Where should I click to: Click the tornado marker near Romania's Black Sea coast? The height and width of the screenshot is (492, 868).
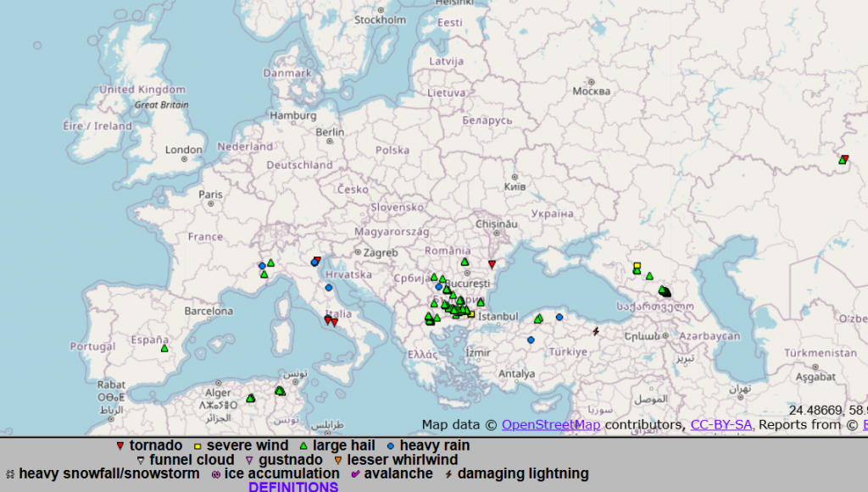pos(492,264)
